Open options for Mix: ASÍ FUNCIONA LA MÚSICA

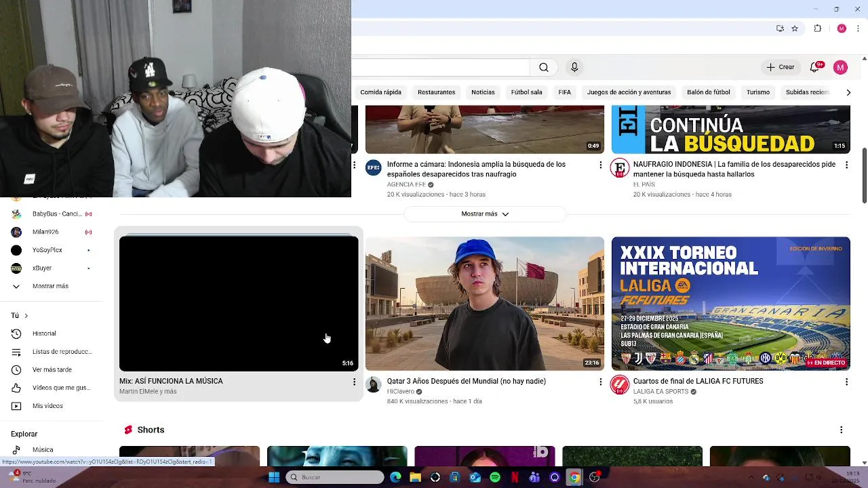(354, 382)
